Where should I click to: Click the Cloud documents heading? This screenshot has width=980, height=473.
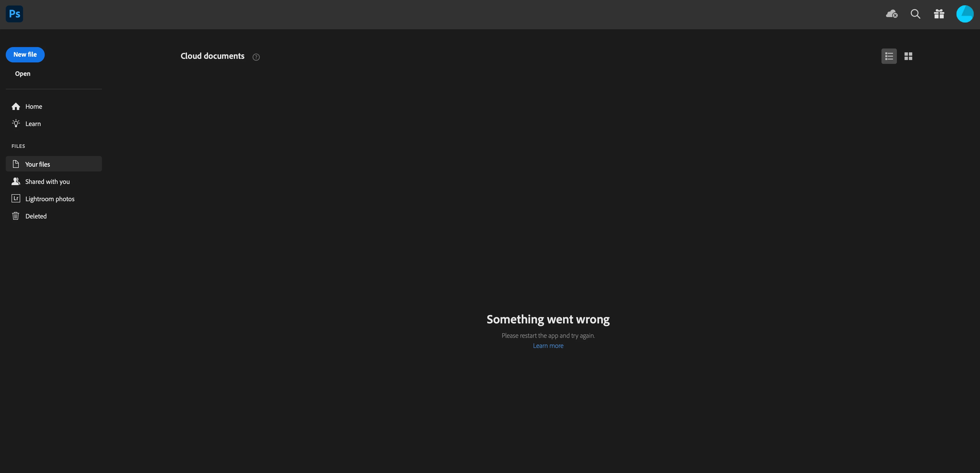point(212,56)
